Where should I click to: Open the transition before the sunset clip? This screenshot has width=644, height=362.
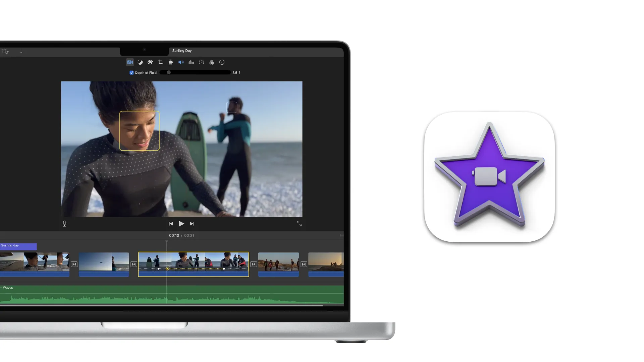pyautogui.click(x=304, y=264)
